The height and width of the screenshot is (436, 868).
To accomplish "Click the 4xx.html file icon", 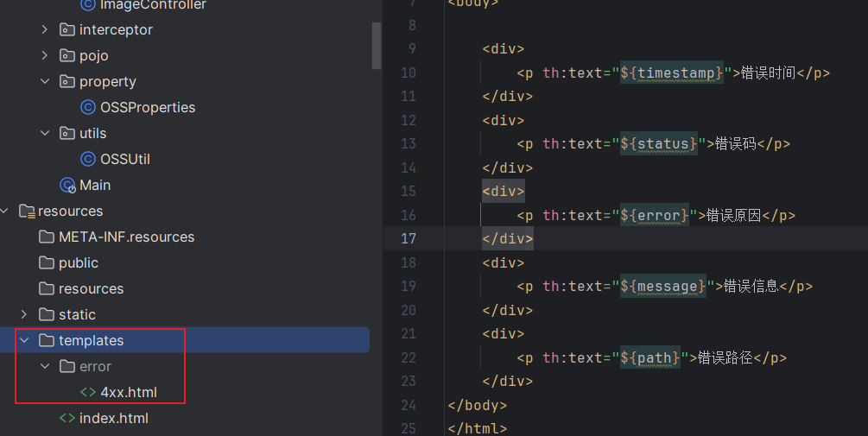I will point(88,392).
